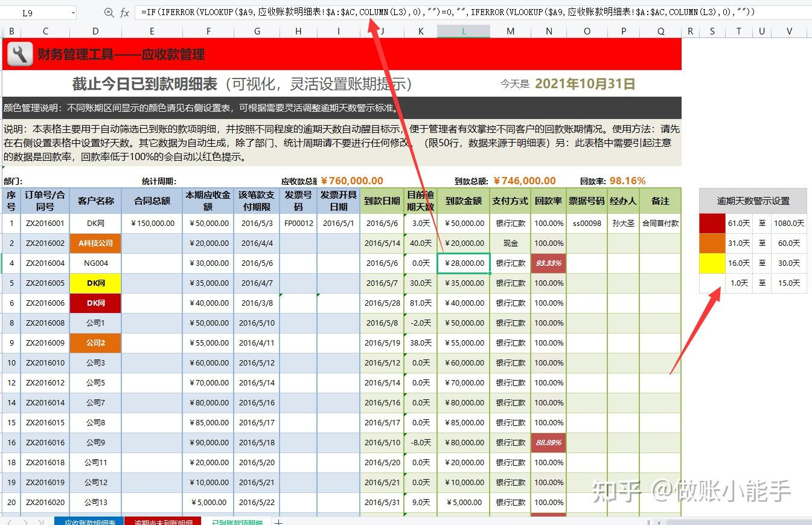Click the magnifier zoom icon in the formula bar
The width and height of the screenshot is (812, 525).
point(109,13)
